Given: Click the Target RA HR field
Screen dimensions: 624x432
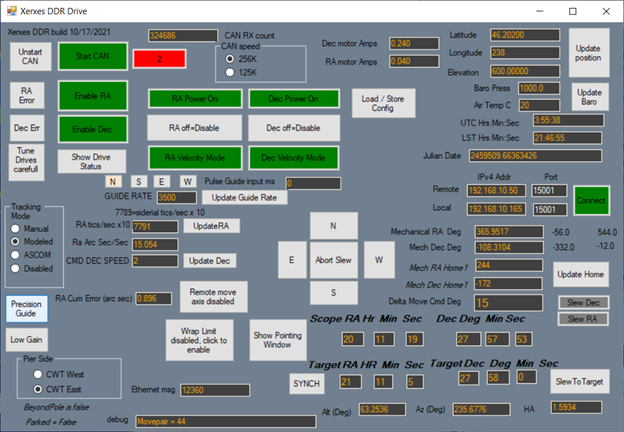Looking at the screenshot, I should [351, 382].
